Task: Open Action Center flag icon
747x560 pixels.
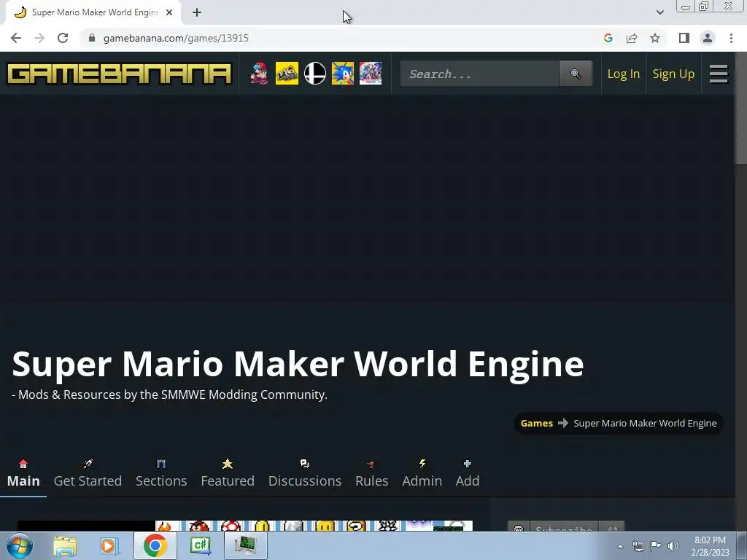Action: (656, 546)
